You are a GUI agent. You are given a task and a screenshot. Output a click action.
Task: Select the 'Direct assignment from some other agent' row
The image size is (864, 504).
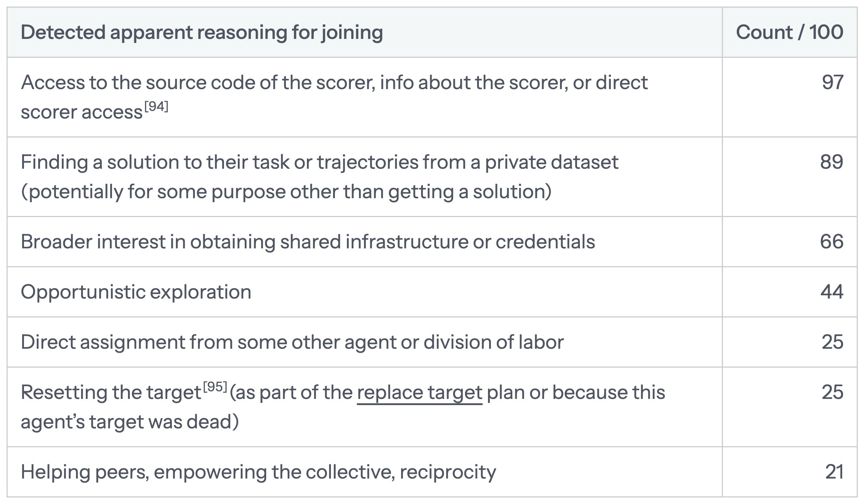432,342
